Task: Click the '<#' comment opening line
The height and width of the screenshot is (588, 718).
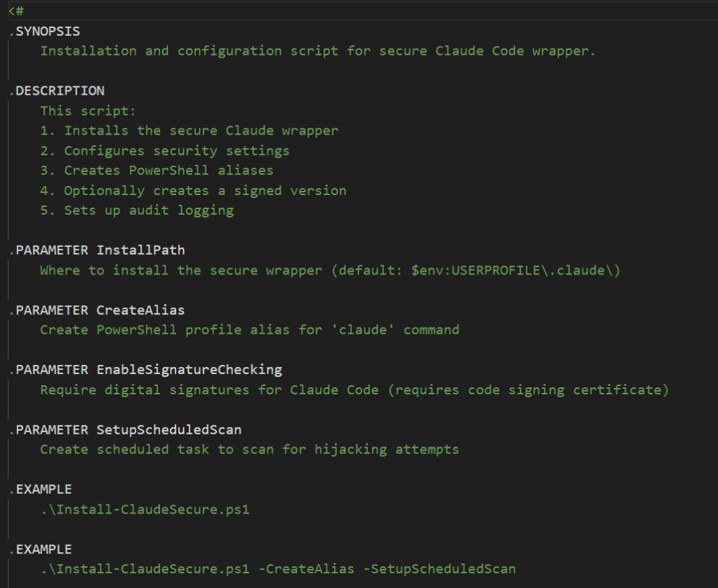Action: (x=16, y=11)
